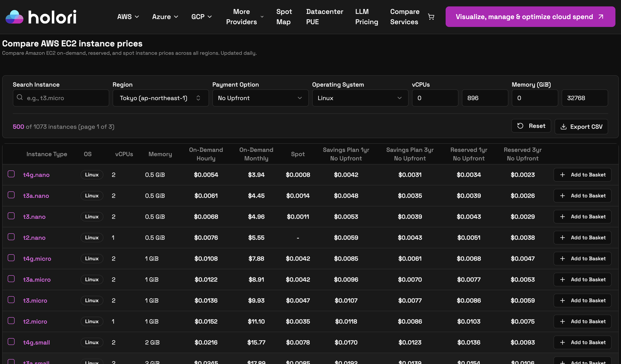The image size is (621, 364).
Task: Open the t2.nano instance link
Action: (34, 238)
